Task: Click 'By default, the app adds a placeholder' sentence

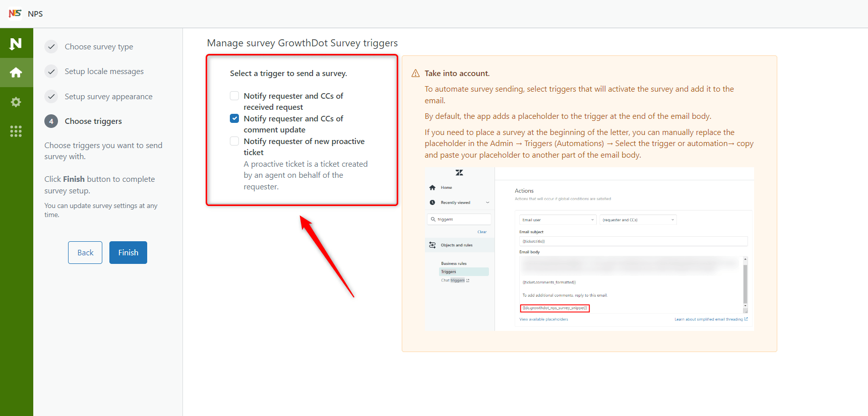Action: [568, 116]
